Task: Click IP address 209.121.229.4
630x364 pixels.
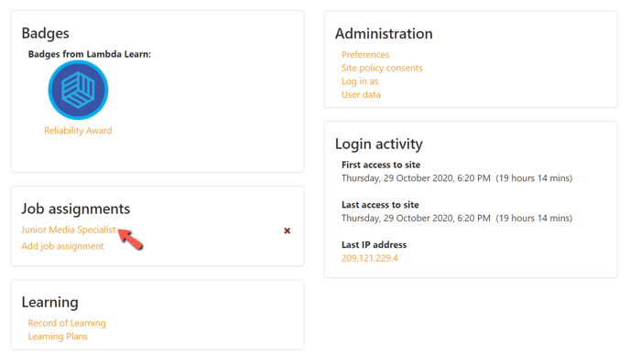Action: (370, 258)
